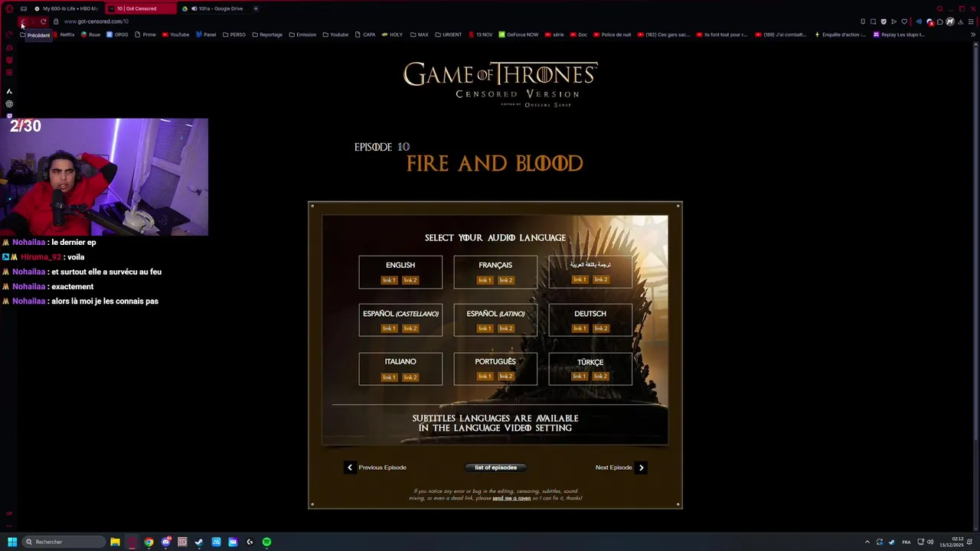Image resolution: width=980 pixels, height=551 pixels.
Task: Click Arabic audio link 1
Action: pos(580,279)
